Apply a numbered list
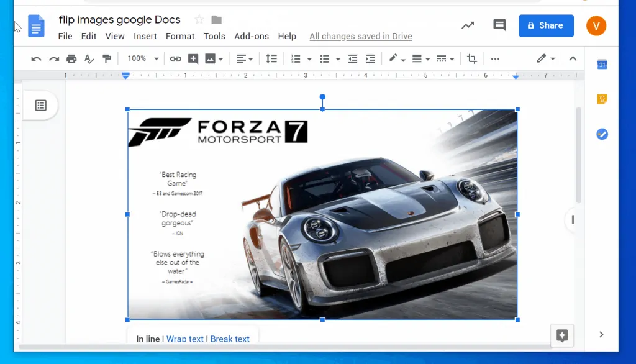This screenshot has height=364, width=636. [x=296, y=59]
